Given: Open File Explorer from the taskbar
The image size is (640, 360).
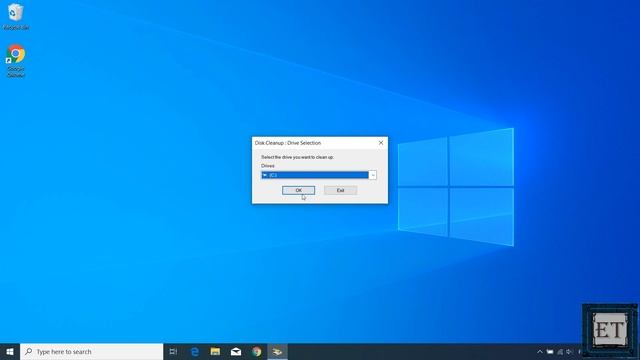Looking at the screenshot, I should pyautogui.click(x=215, y=351).
